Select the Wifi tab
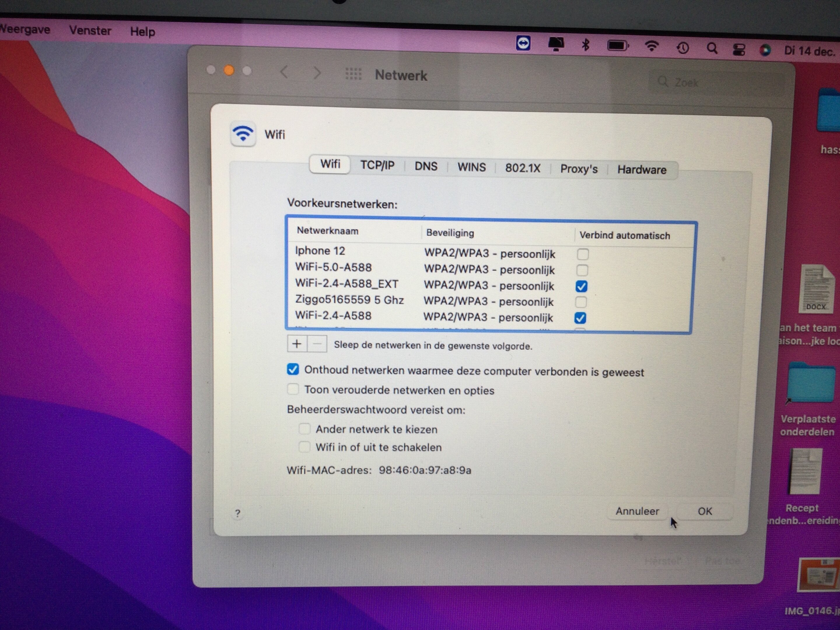840x630 pixels. (330, 164)
